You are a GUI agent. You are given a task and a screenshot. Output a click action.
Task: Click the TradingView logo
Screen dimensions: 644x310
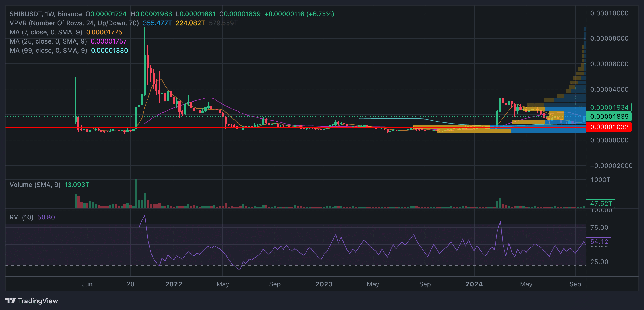pos(31,301)
